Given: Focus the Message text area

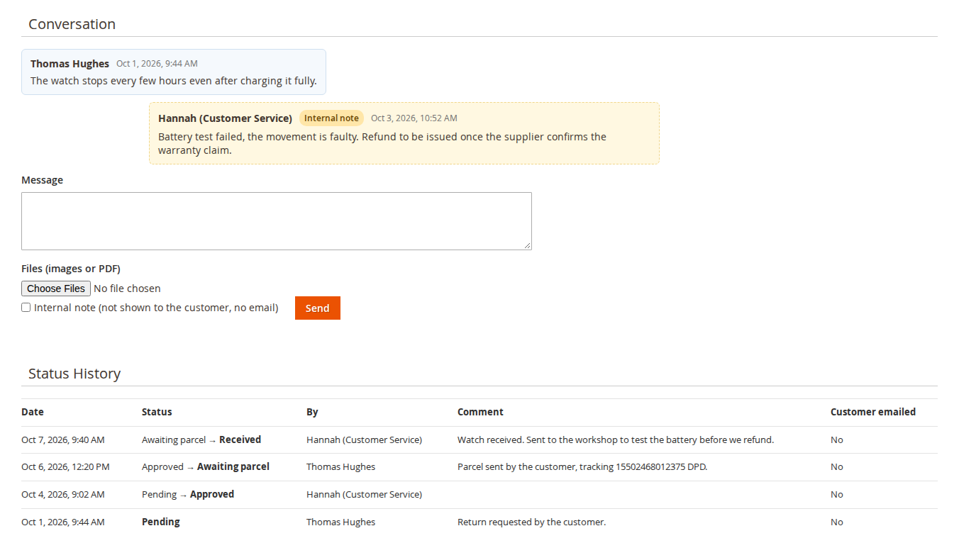Looking at the screenshot, I should (x=277, y=221).
